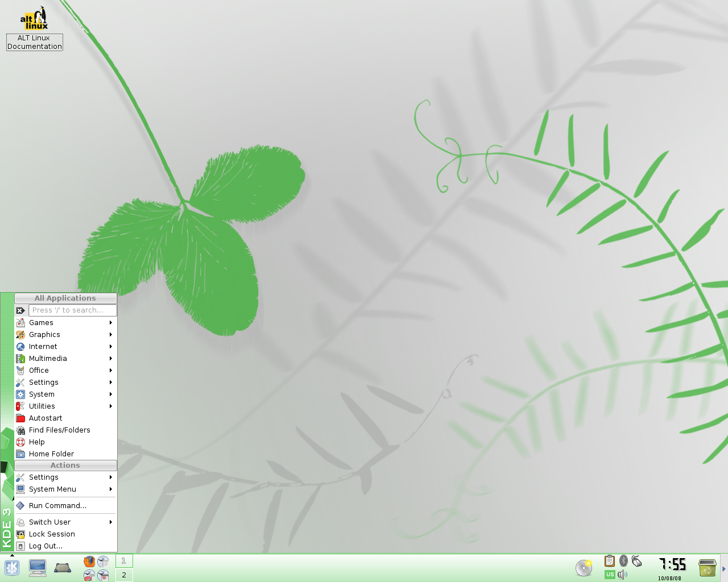Click the CD disc panel icon
The image size is (728, 582).
(584, 567)
